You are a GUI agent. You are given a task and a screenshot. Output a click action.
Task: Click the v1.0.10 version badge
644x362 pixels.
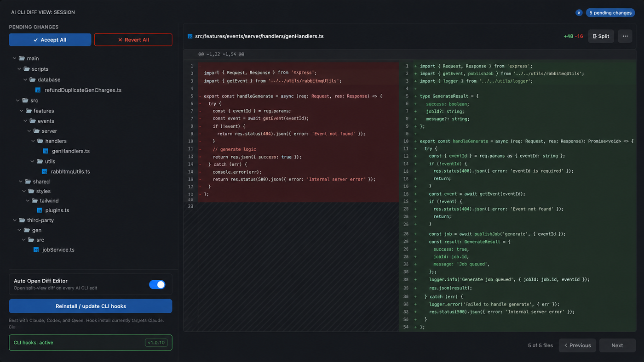click(156, 343)
